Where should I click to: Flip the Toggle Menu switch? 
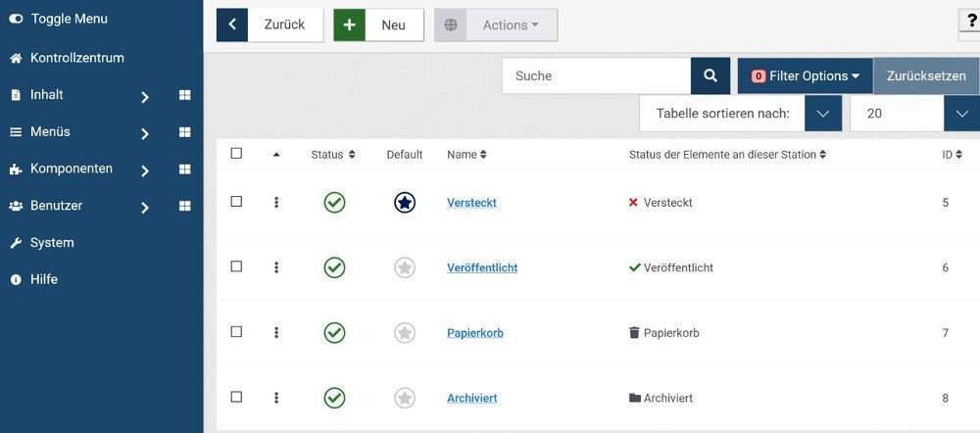tap(17, 19)
